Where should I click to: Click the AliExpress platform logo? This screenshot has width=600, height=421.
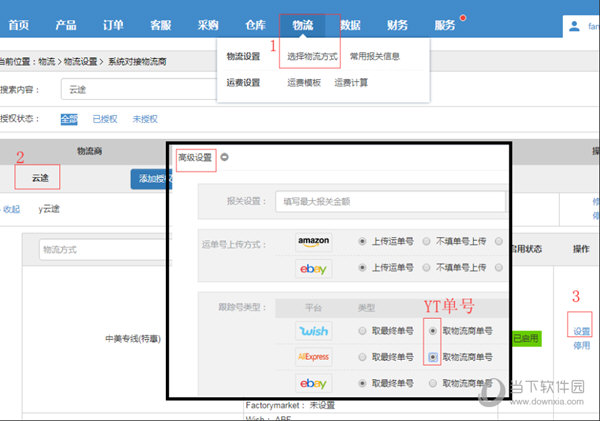pyautogui.click(x=313, y=356)
